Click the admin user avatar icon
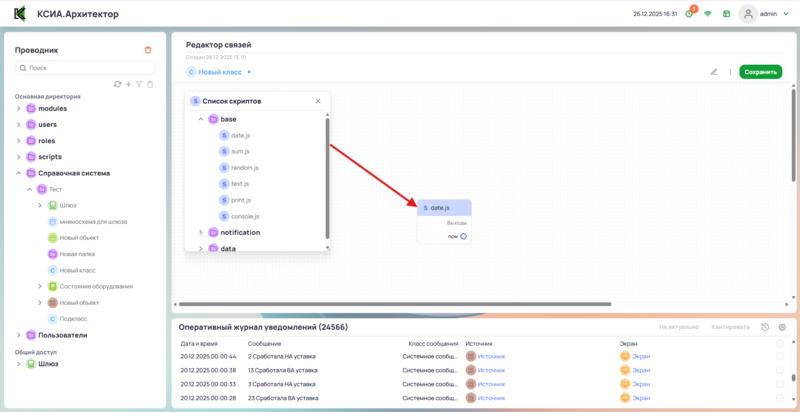The width and height of the screenshot is (800, 412). (748, 14)
